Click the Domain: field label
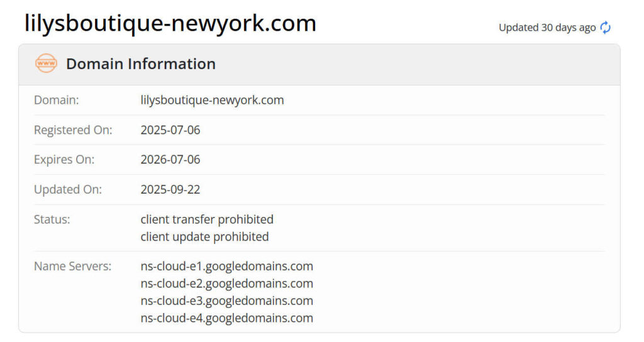644x342 pixels. click(x=56, y=100)
